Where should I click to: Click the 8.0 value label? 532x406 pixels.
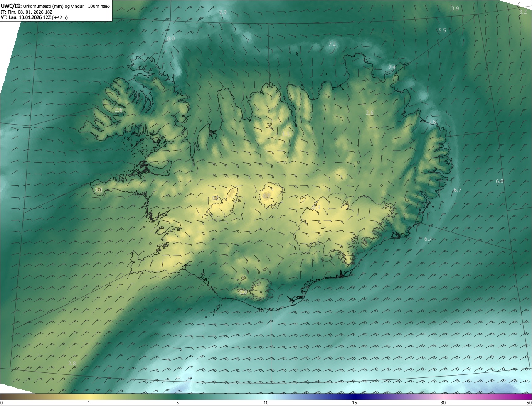point(171,39)
